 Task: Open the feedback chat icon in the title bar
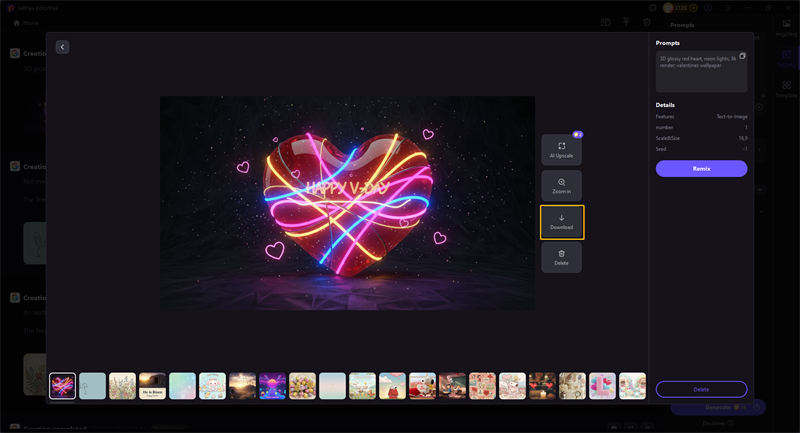click(x=652, y=8)
